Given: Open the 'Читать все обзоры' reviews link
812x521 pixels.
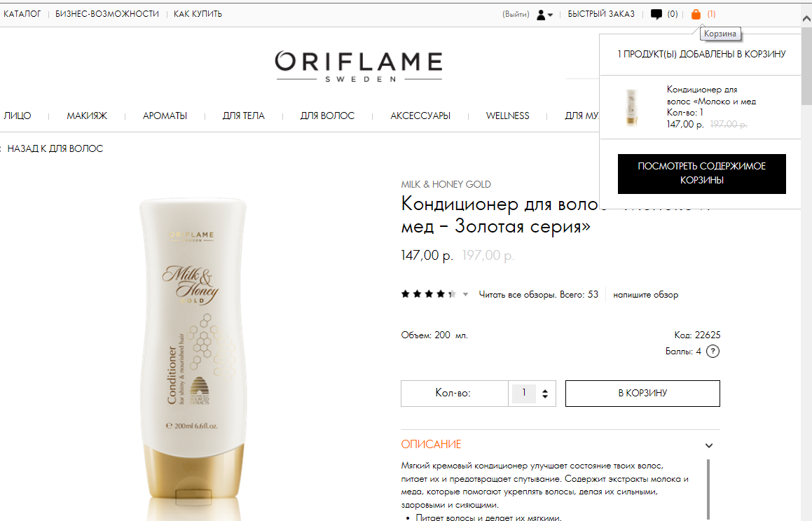Looking at the screenshot, I should tap(538, 294).
